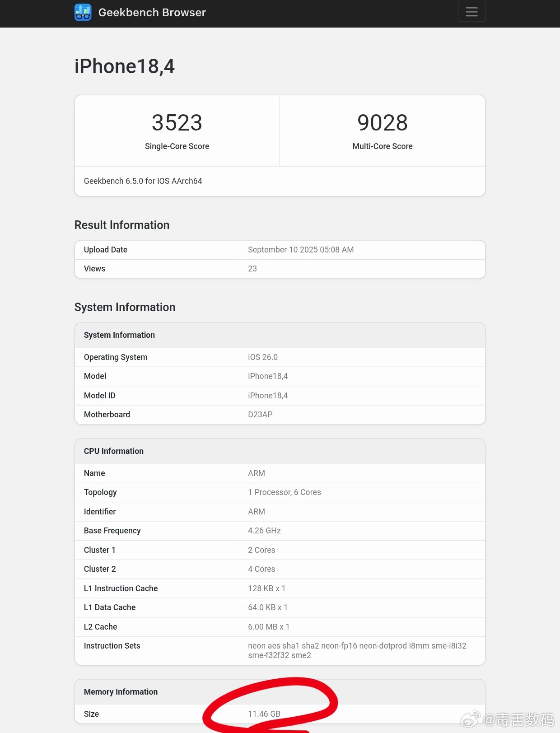The height and width of the screenshot is (733, 560).
Task: Click the L1 Instruction Cache label
Action: pos(121,588)
